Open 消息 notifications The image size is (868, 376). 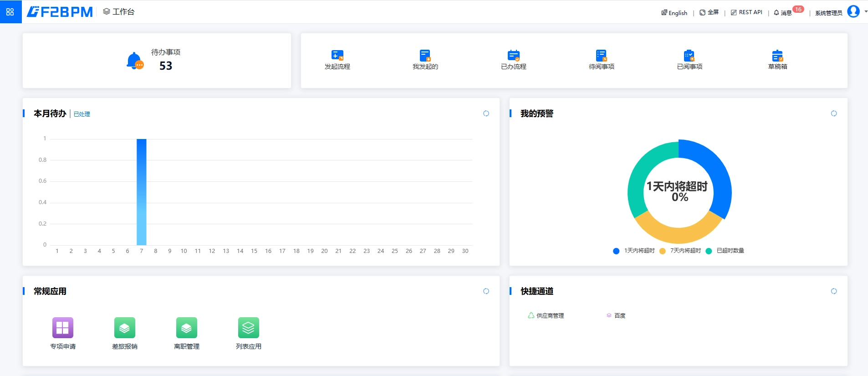tap(783, 13)
